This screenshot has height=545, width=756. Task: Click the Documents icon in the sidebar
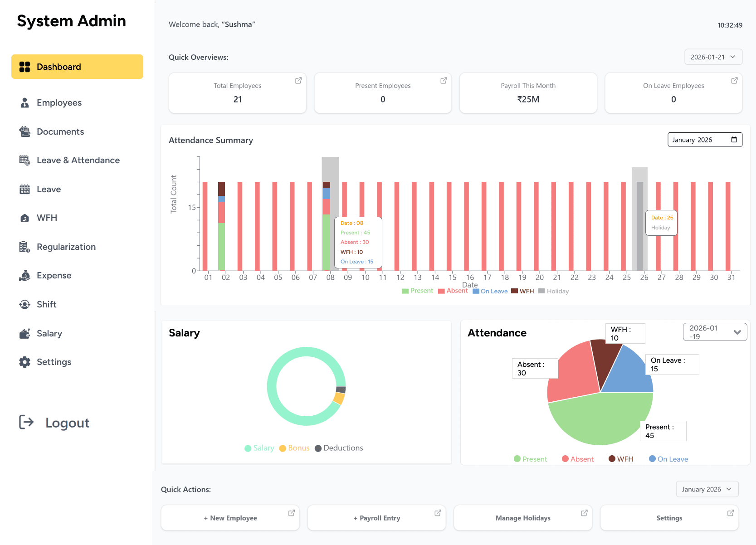pyautogui.click(x=24, y=131)
